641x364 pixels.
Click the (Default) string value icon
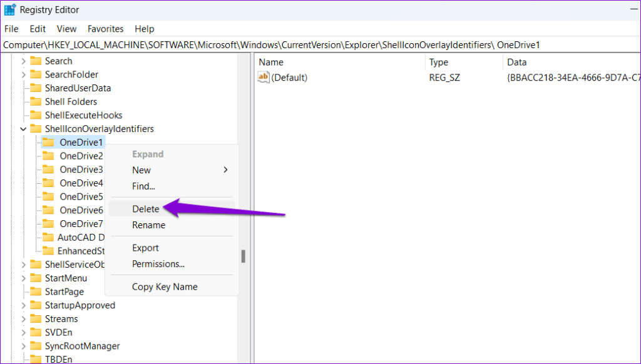coord(264,77)
